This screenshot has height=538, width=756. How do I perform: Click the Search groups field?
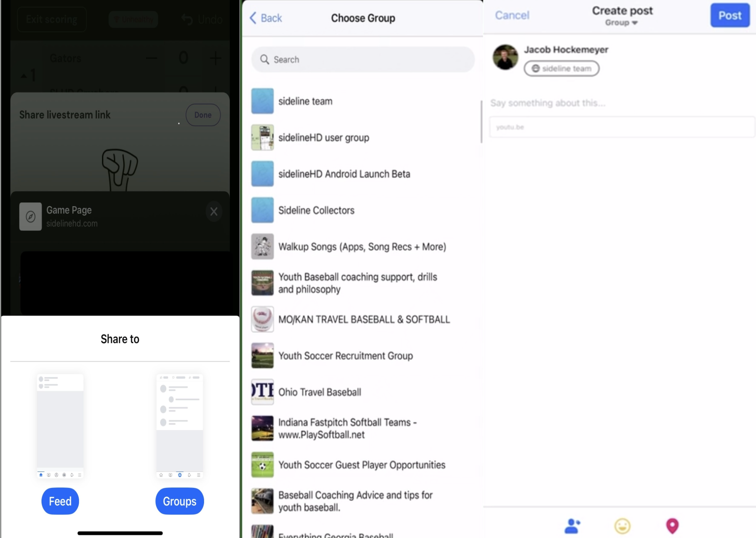pyautogui.click(x=363, y=60)
